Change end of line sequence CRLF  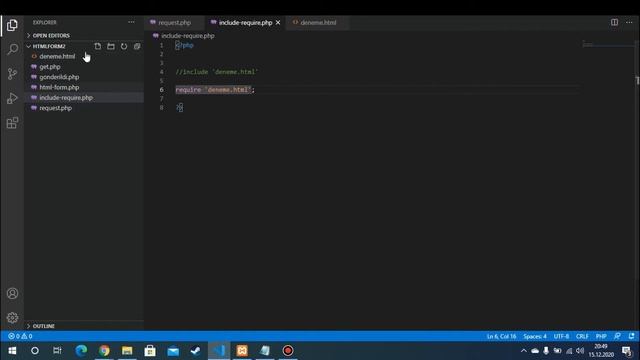tap(582, 336)
